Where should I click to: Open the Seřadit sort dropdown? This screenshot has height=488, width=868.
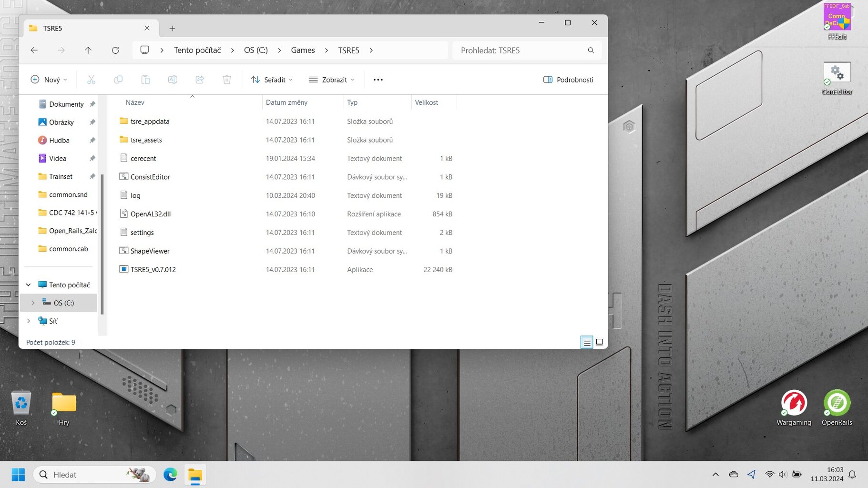[272, 80]
